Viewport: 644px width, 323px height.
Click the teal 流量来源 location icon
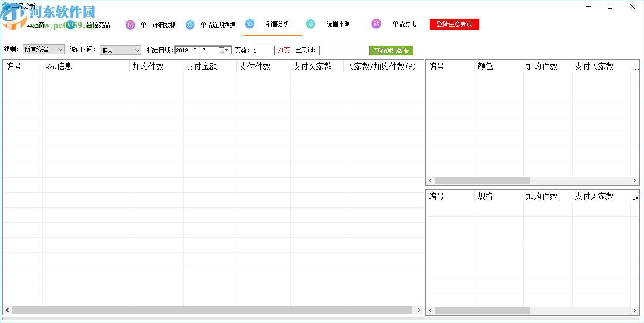pos(311,24)
